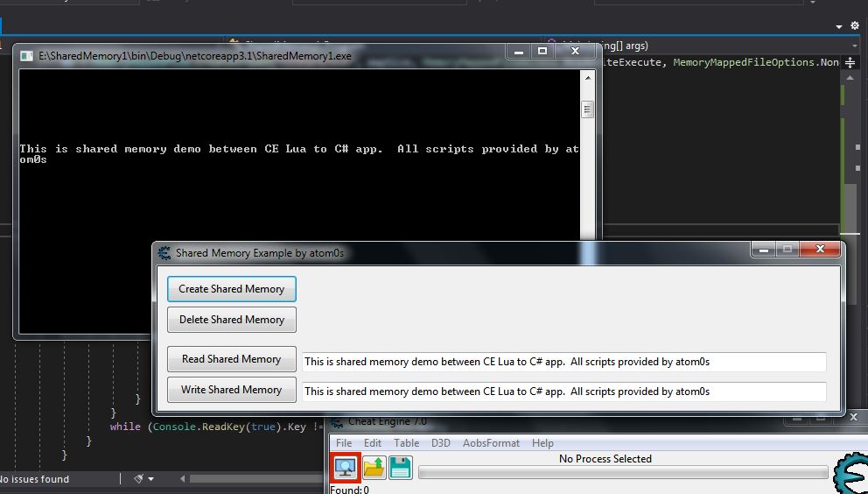Open Visual Studio member navigation dropdown
The width and height of the screenshot is (868, 494).
click(x=856, y=46)
